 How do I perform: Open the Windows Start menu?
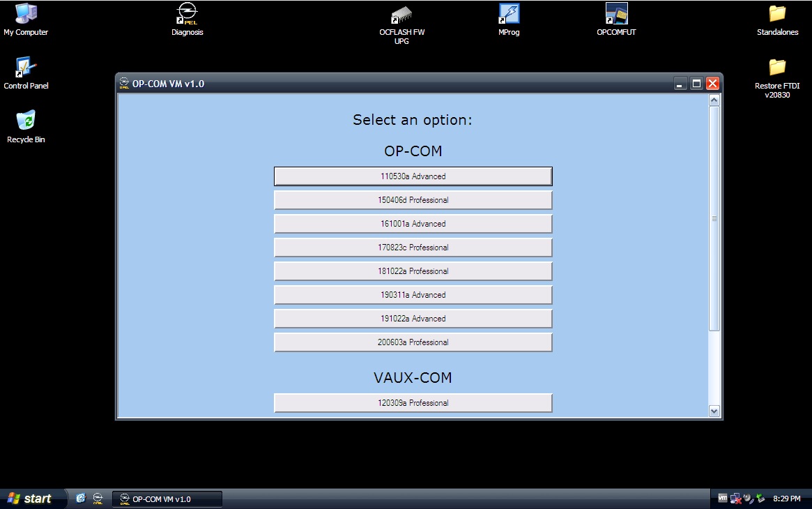pos(33,499)
